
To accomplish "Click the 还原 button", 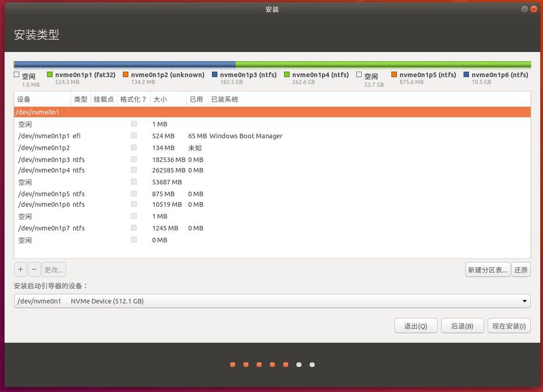I will [521, 270].
